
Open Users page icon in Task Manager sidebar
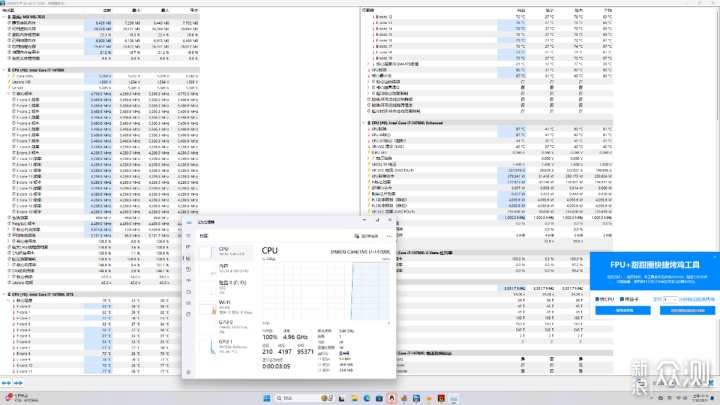(x=188, y=292)
